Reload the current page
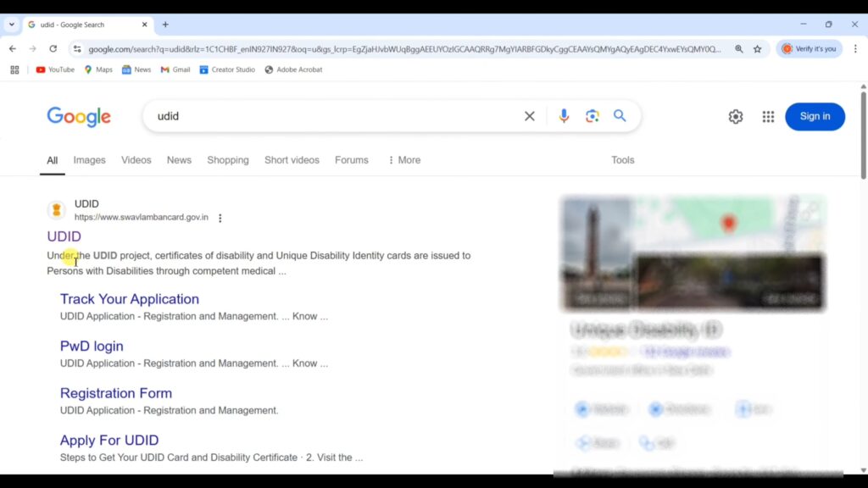This screenshot has height=488, width=868. pos(53,48)
